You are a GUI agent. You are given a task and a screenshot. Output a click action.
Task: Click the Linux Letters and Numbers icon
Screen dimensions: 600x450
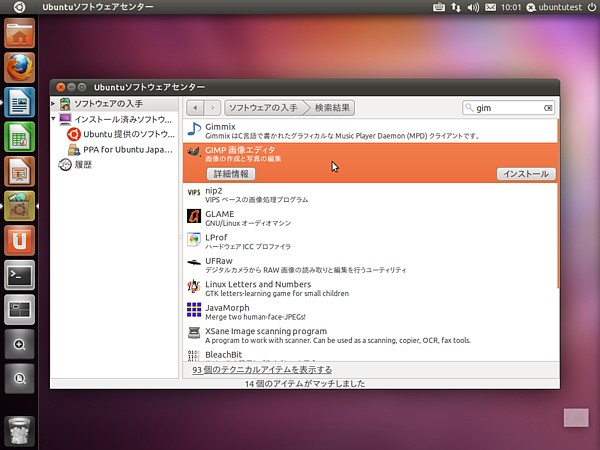(194, 286)
